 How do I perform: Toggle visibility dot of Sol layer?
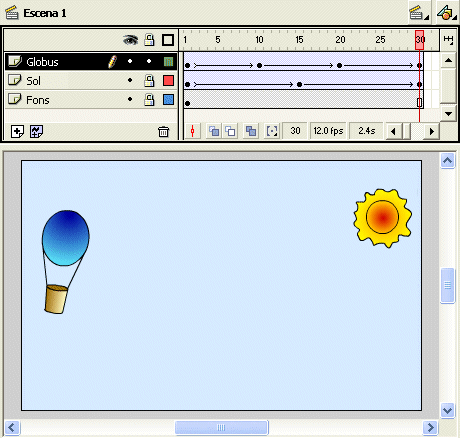click(130, 80)
